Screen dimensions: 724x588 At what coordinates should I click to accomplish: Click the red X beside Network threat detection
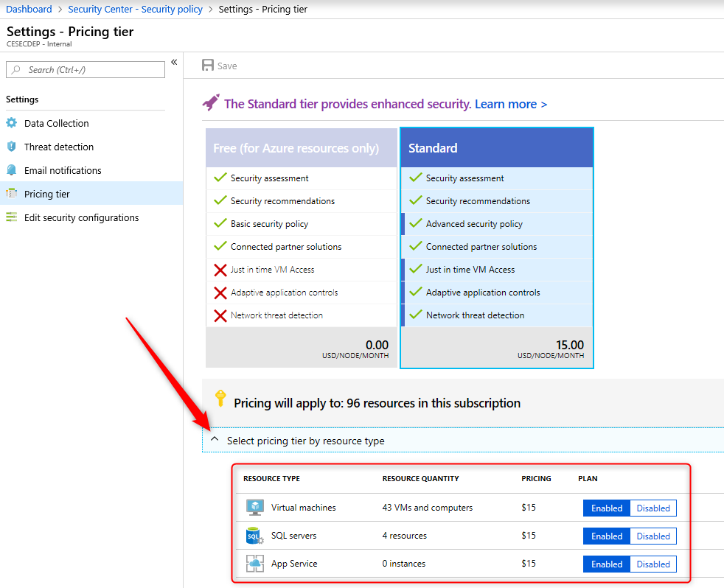220,315
